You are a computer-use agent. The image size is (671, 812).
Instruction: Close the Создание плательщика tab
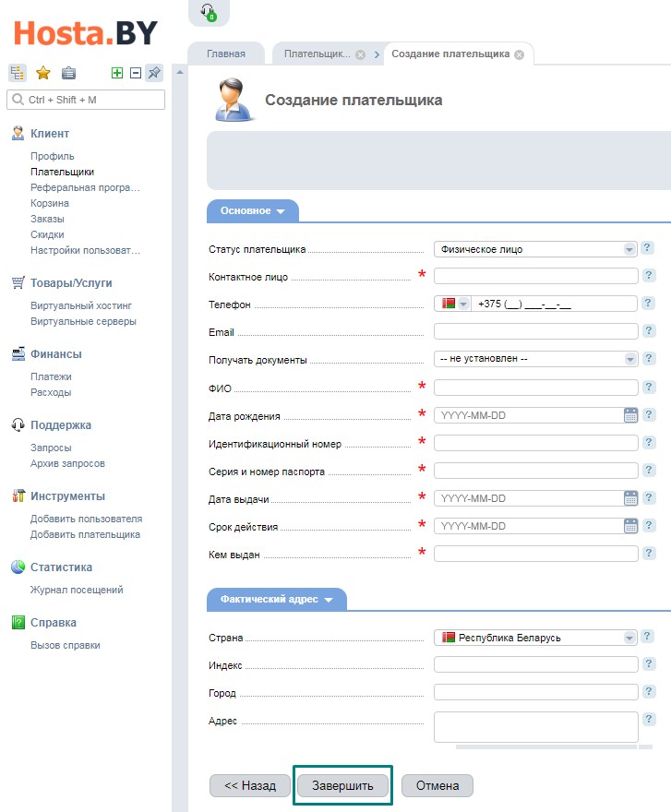click(x=520, y=54)
